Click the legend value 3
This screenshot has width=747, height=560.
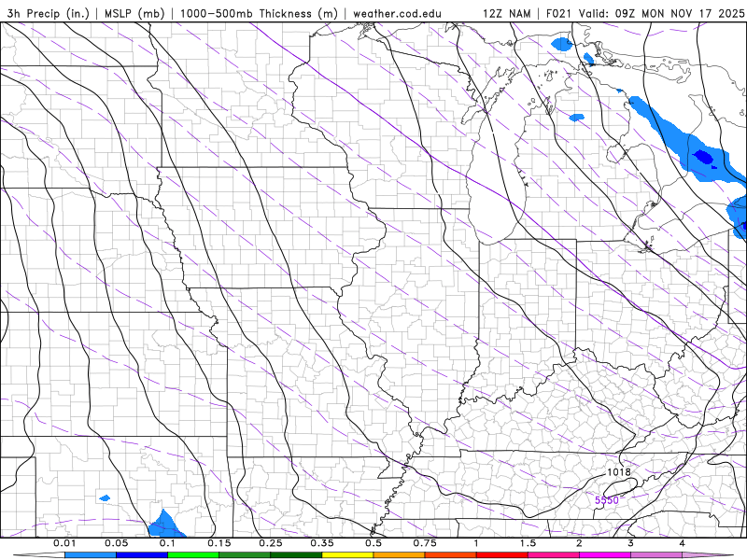(630, 543)
